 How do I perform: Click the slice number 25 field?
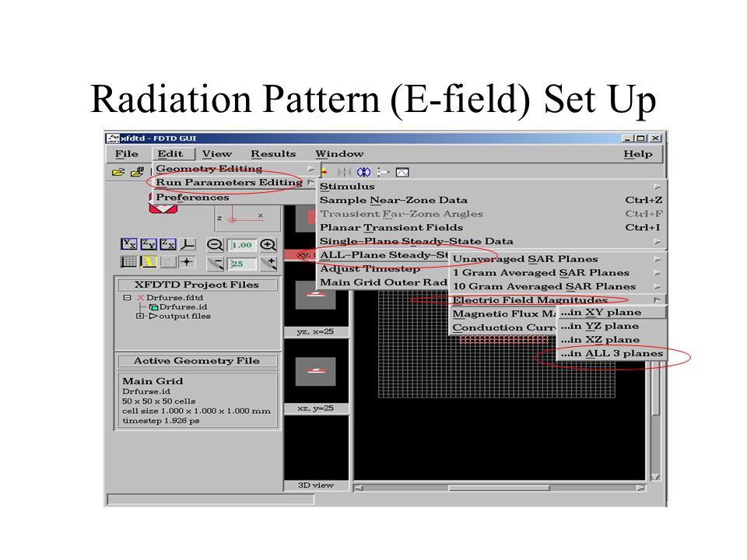click(241, 264)
